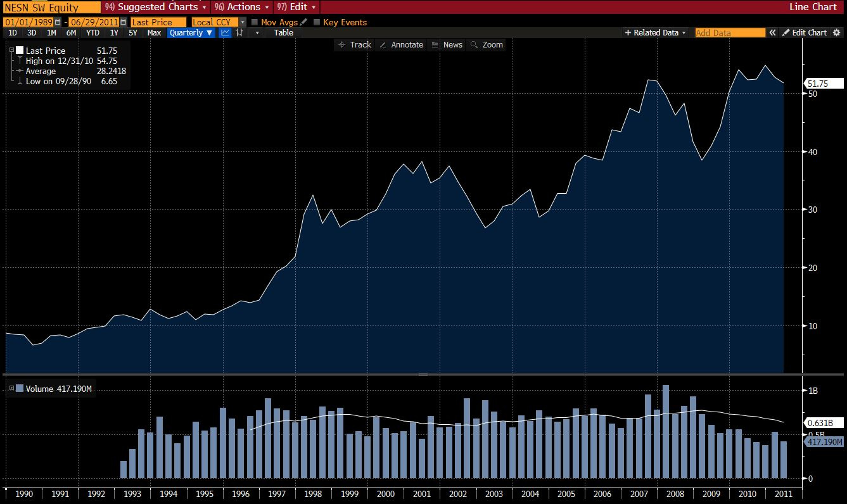Image resolution: width=847 pixels, height=504 pixels.
Task: Switch to Table view
Action: (x=284, y=33)
